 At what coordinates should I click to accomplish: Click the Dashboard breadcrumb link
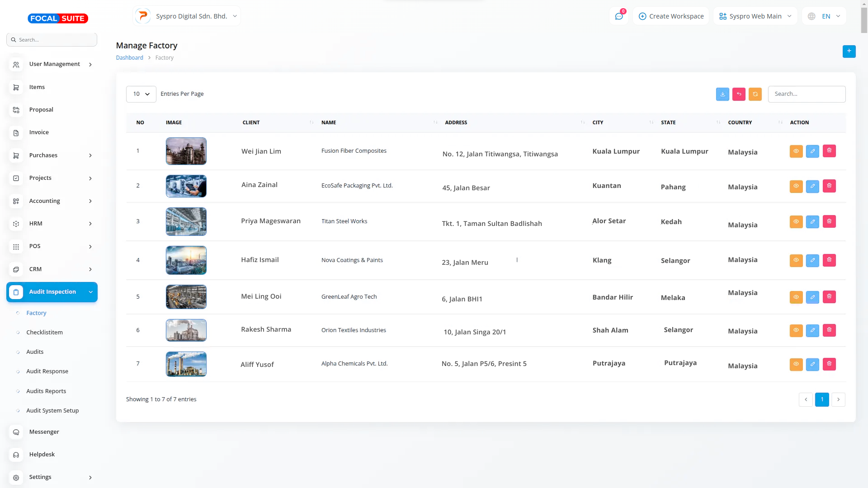coord(129,58)
